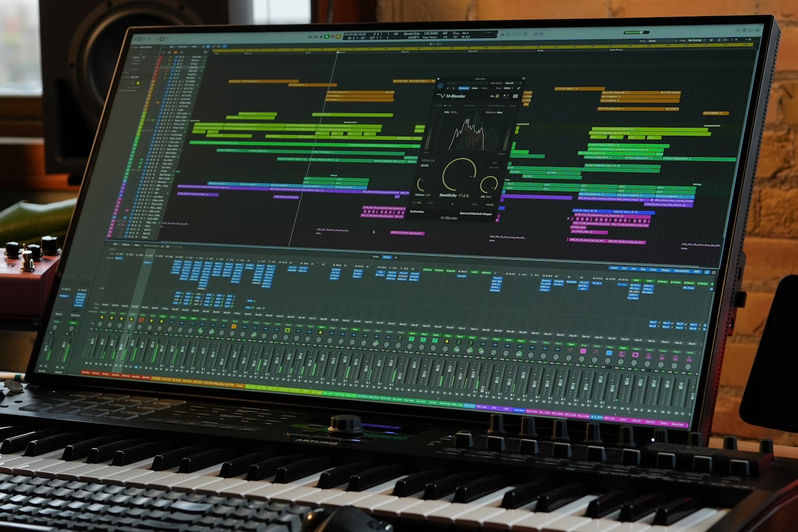Image resolution: width=798 pixels, height=532 pixels.
Task: Click the green Play button in the transport
Action: coord(327,37)
